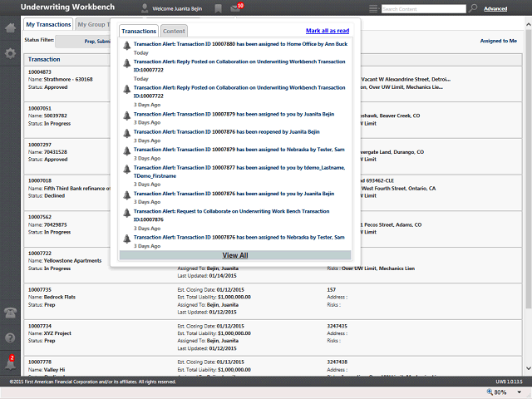Open the zoom level dropdown arrow

(520, 392)
